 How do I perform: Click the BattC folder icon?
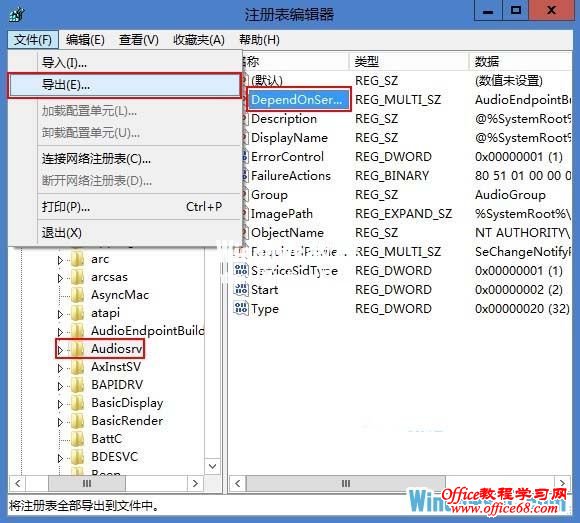coord(77,439)
